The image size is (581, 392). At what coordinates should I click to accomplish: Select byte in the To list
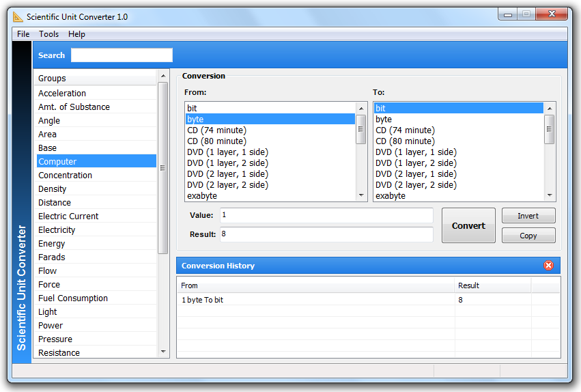458,119
